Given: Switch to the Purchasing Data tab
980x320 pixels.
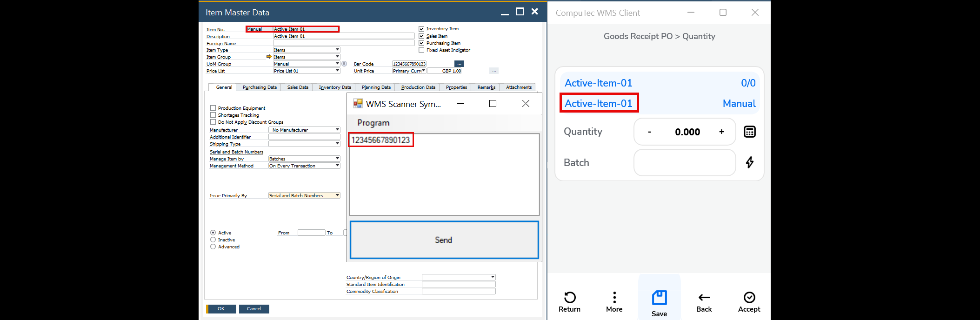Looking at the screenshot, I should coord(260,87).
